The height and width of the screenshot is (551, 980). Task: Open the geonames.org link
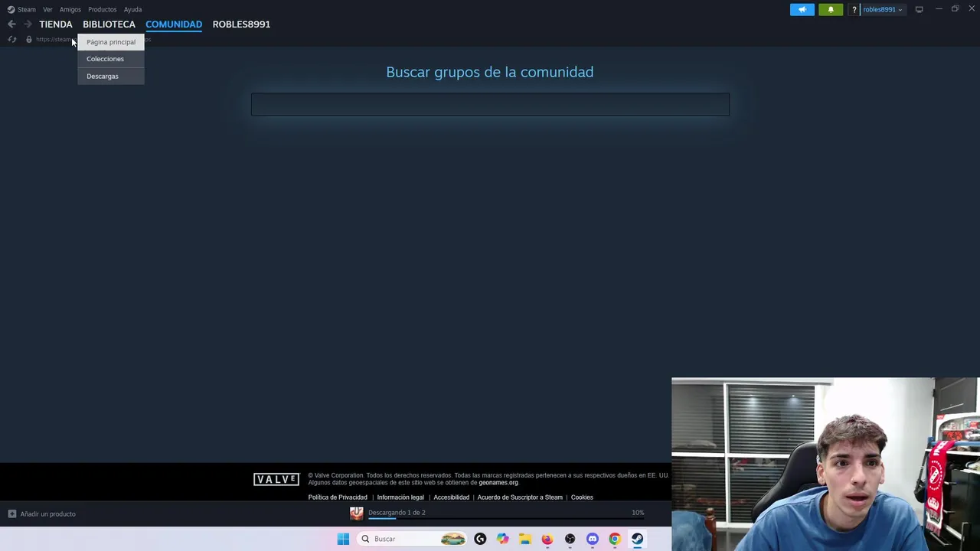tap(498, 483)
